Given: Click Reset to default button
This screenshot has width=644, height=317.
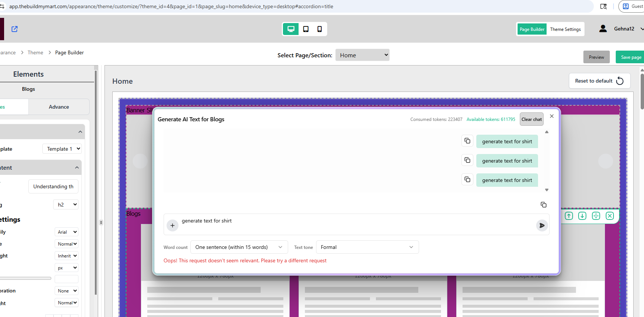Looking at the screenshot, I should pyautogui.click(x=599, y=81).
